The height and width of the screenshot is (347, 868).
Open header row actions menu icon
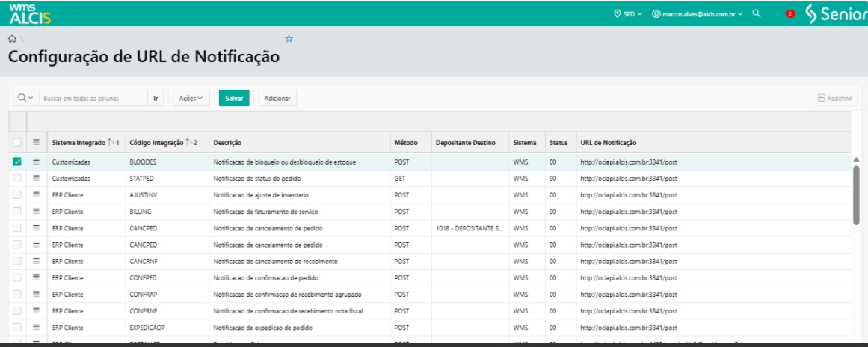pos(37,142)
